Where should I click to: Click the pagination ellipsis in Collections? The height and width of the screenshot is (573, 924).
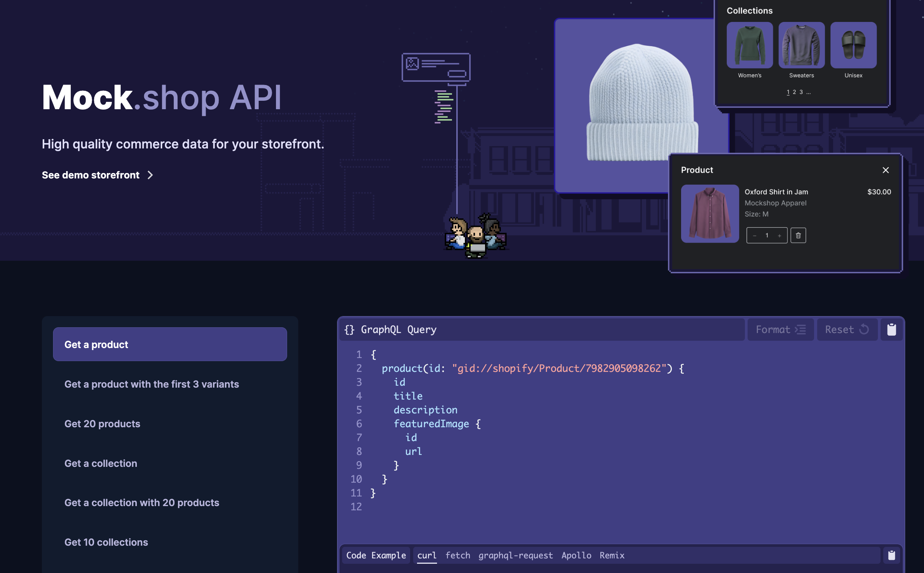pyautogui.click(x=808, y=92)
